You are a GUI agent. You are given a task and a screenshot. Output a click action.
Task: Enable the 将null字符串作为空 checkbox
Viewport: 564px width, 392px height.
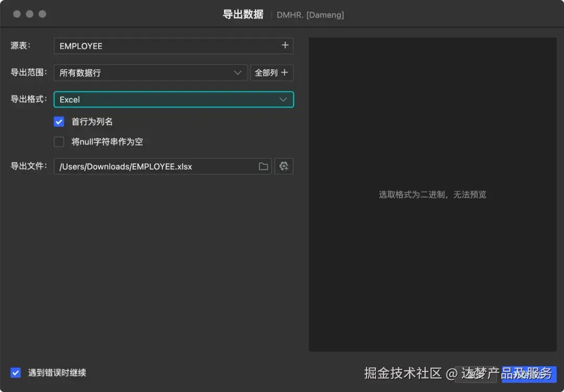[59, 141]
